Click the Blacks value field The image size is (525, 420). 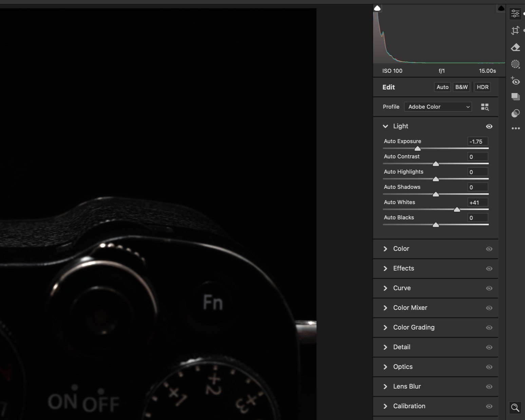pos(477,218)
